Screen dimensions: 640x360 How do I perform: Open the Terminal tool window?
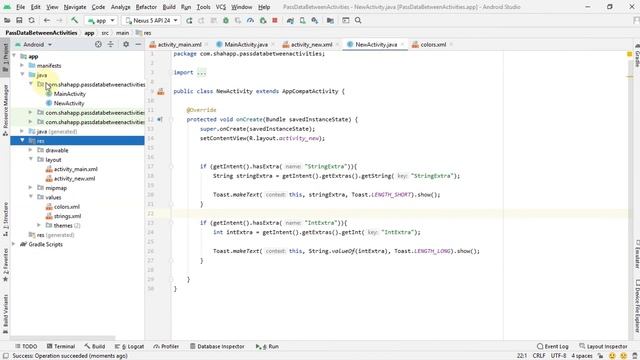(60, 346)
